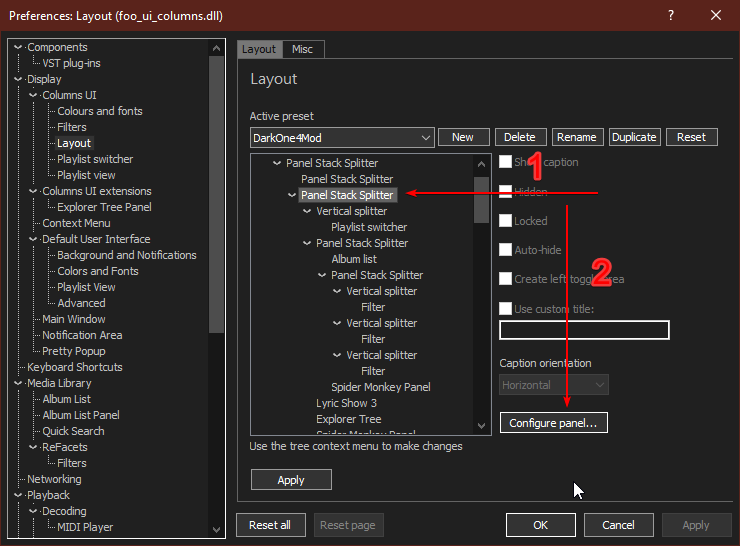Image resolution: width=740 pixels, height=546 pixels.
Task: Collapse the Media Library tree node
Action: click(18, 383)
